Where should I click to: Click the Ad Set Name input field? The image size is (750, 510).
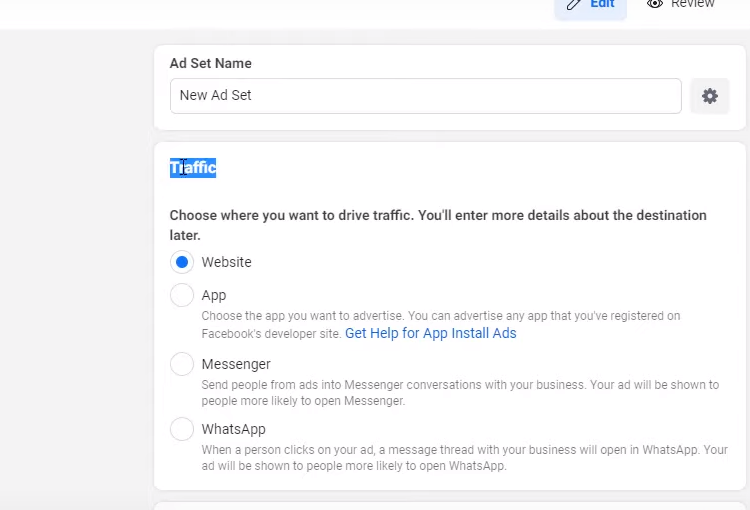click(426, 96)
